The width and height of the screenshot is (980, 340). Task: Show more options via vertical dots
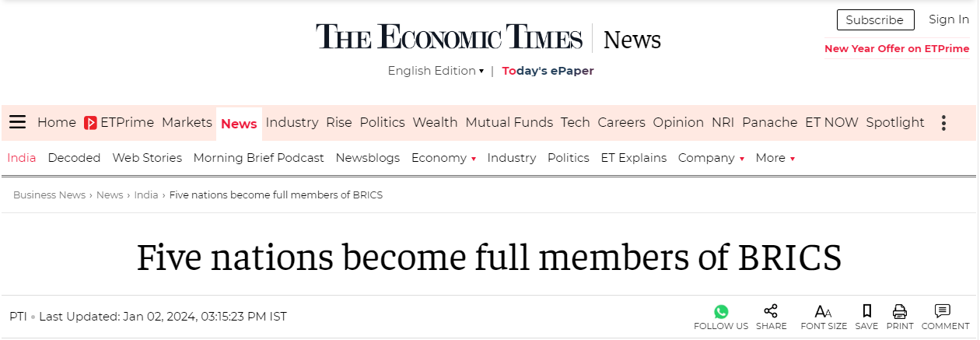click(x=943, y=123)
